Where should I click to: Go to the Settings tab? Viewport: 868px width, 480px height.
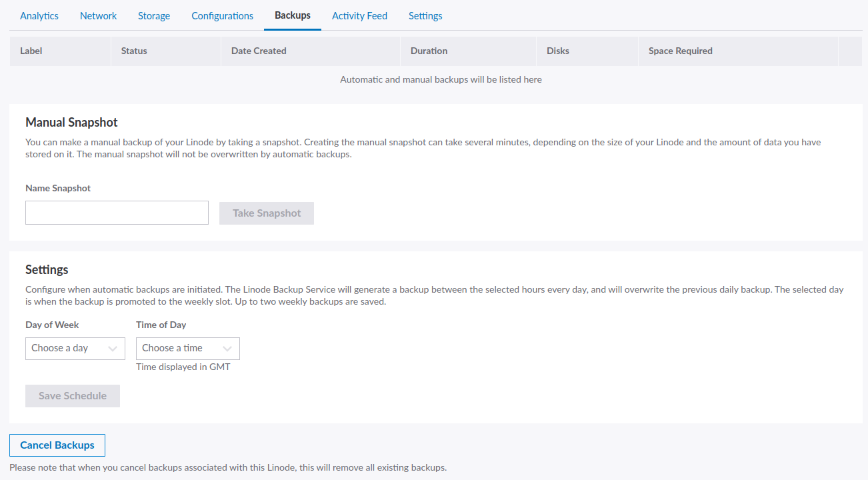[425, 15]
